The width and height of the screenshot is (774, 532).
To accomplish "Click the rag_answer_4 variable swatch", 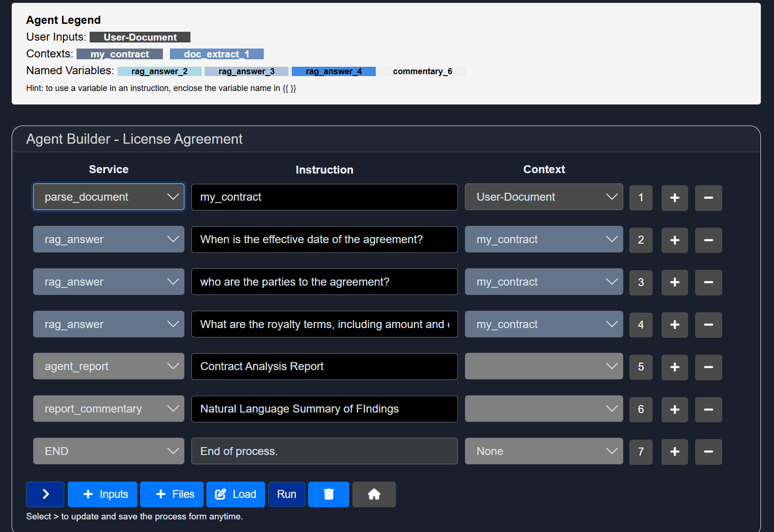I will coord(333,71).
